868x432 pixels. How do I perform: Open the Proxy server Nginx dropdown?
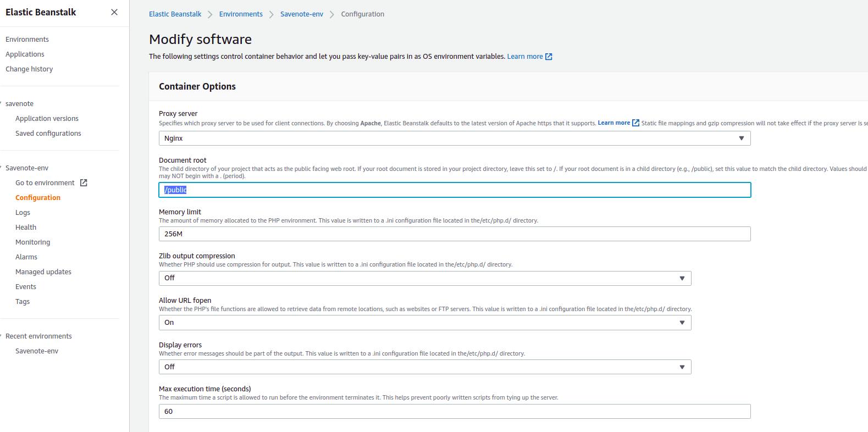(x=455, y=139)
